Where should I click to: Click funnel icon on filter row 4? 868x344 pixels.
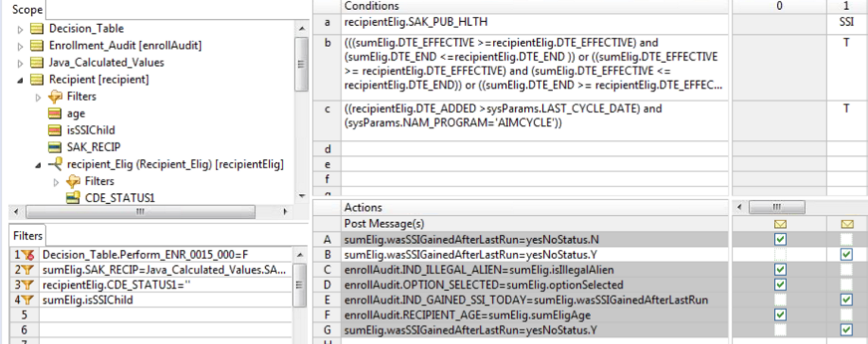click(28, 300)
